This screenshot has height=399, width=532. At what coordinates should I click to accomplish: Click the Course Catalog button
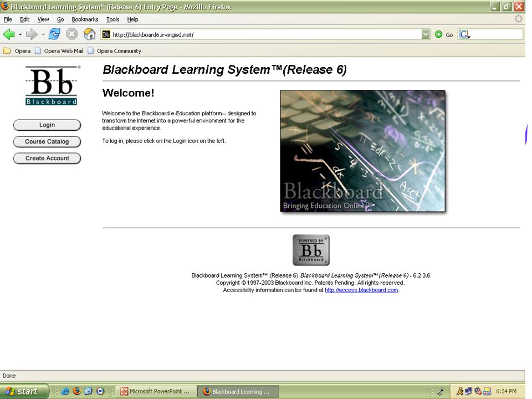click(47, 141)
